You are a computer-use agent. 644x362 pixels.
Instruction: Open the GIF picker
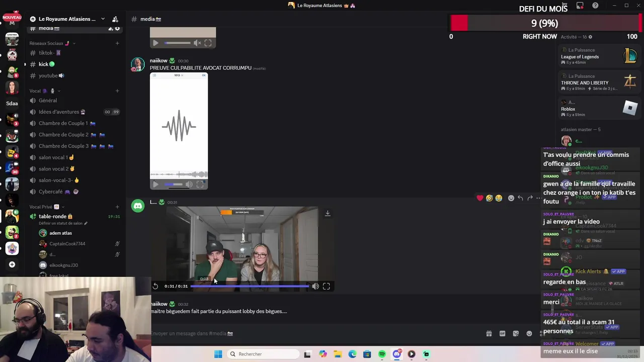pyautogui.click(x=502, y=333)
